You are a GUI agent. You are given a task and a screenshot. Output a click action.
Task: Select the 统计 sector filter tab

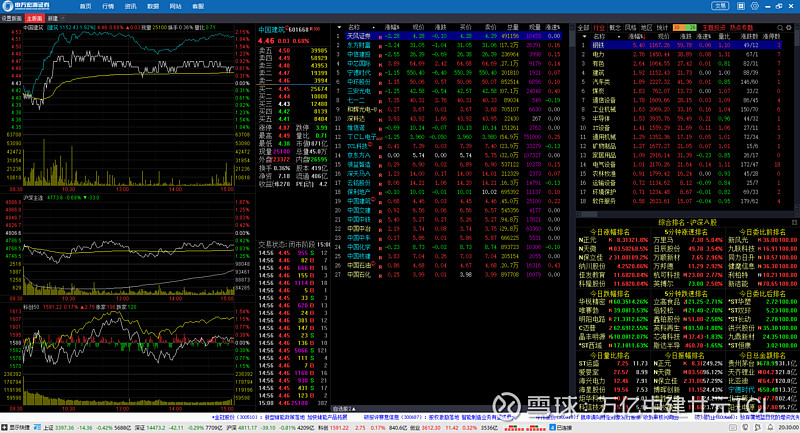click(x=662, y=28)
